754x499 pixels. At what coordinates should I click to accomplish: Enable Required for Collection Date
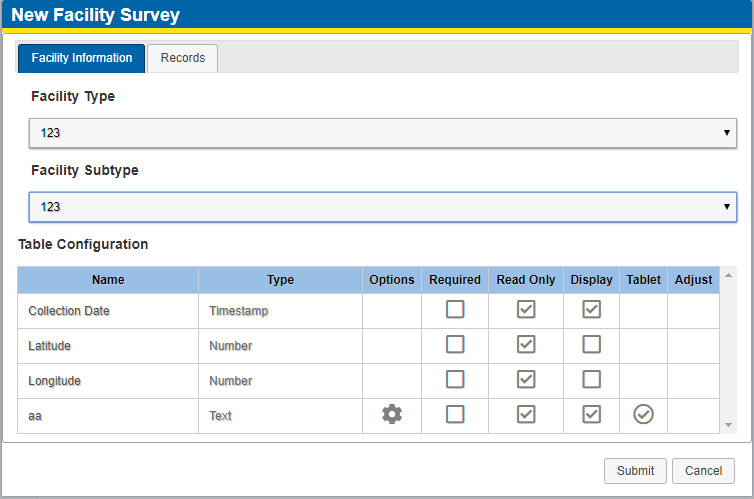point(455,310)
